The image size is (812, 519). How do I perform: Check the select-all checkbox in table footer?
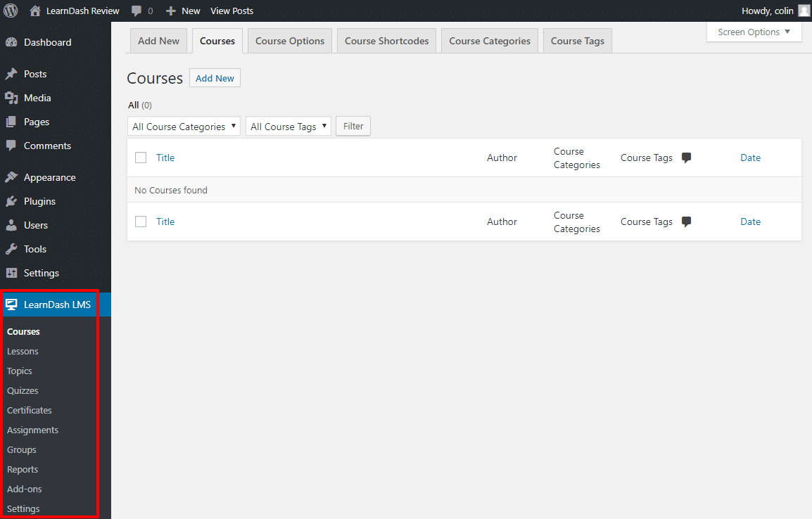click(x=141, y=222)
